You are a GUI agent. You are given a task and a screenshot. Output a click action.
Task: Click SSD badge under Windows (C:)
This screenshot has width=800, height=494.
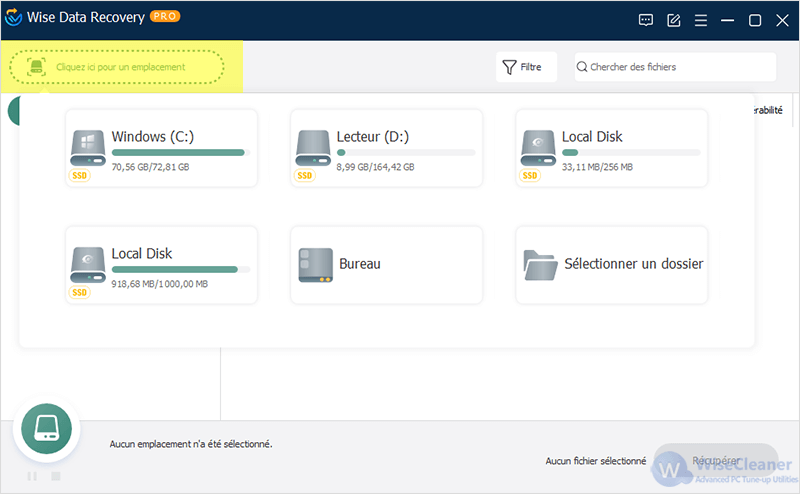click(79, 176)
